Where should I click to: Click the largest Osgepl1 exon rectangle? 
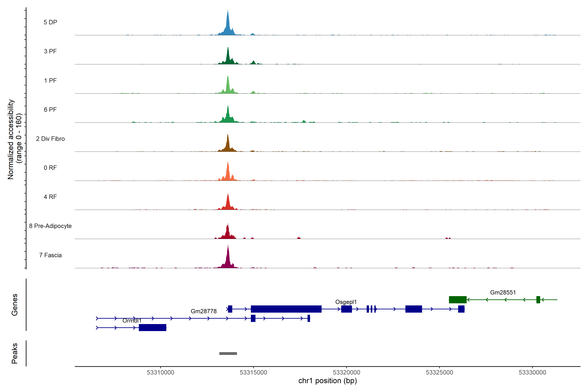[x=286, y=309]
